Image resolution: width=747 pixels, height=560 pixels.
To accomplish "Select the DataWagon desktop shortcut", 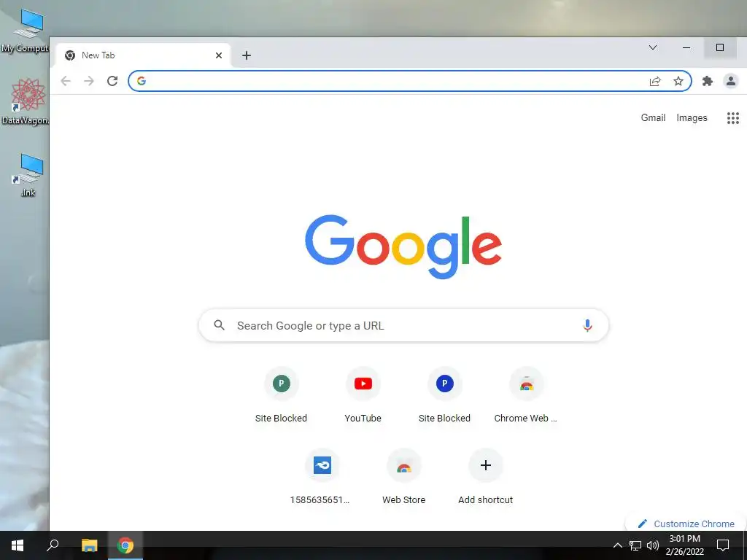I will tap(26, 102).
